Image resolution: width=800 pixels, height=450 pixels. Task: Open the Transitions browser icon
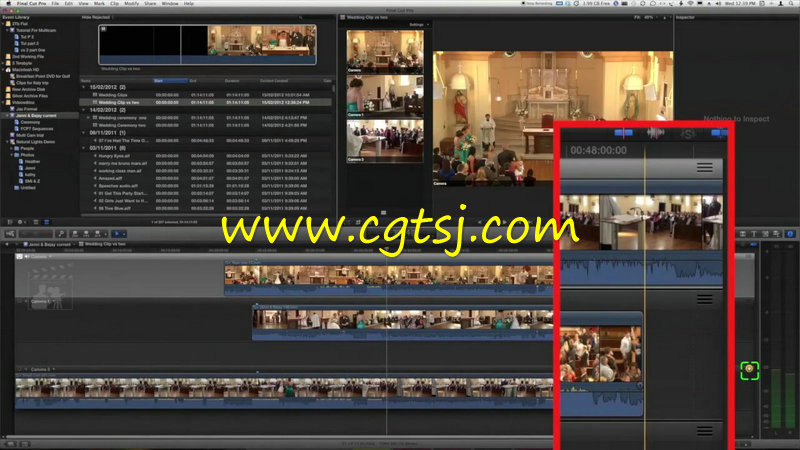coord(742,234)
